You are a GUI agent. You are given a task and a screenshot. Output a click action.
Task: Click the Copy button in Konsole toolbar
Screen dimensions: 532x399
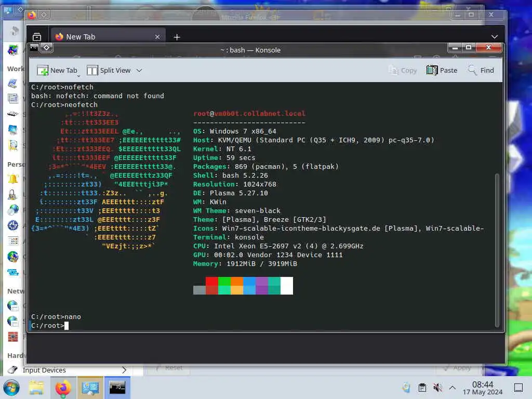403,70
